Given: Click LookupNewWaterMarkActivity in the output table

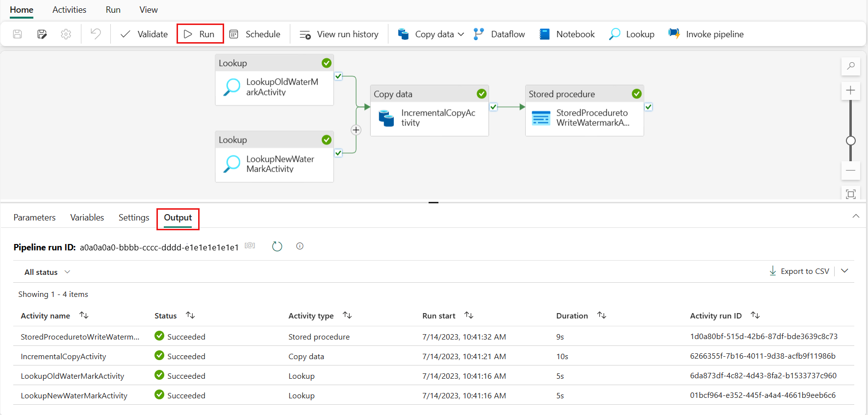Looking at the screenshot, I should coord(74,395).
